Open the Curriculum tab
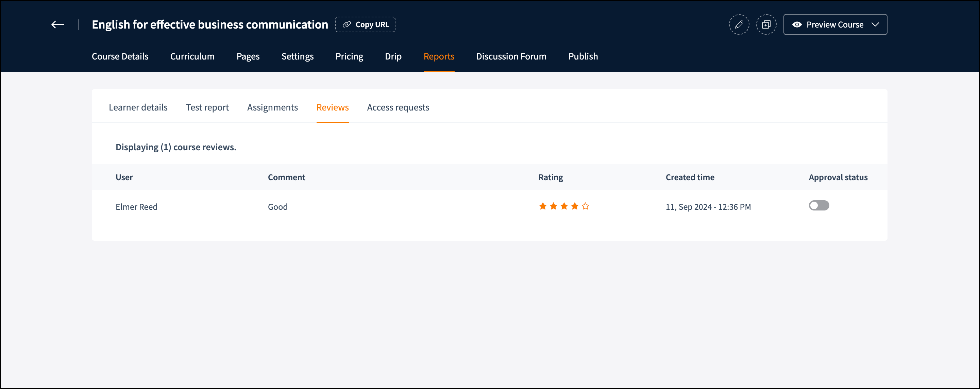 click(192, 56)
